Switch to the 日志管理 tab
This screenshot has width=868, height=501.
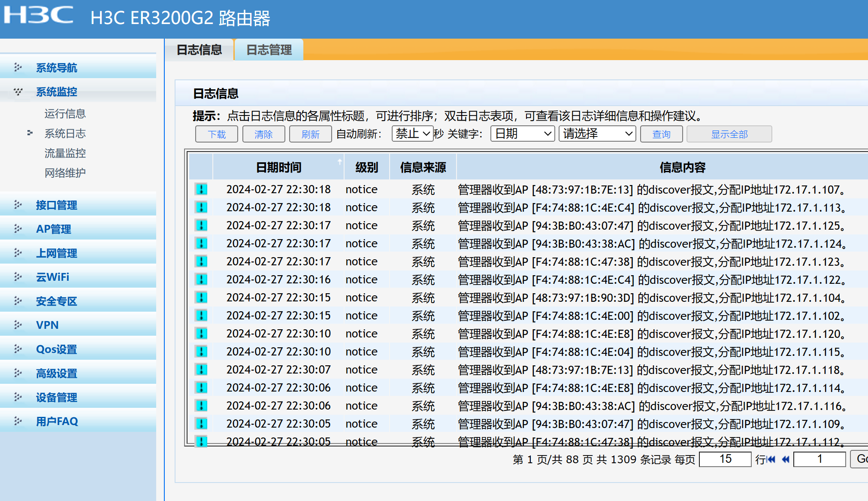tap(269, 50)
